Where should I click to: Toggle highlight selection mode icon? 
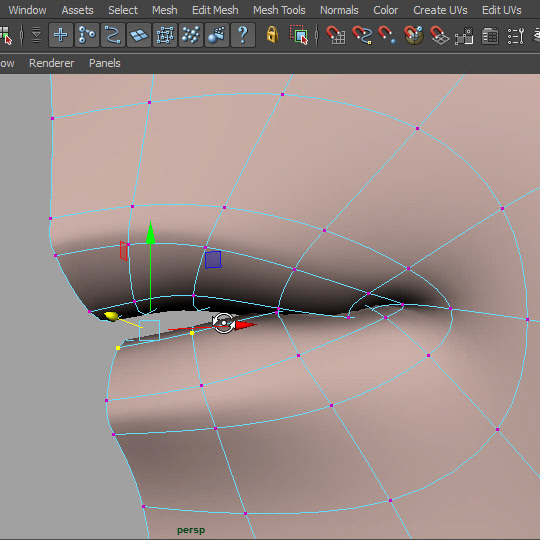(299, 35)
